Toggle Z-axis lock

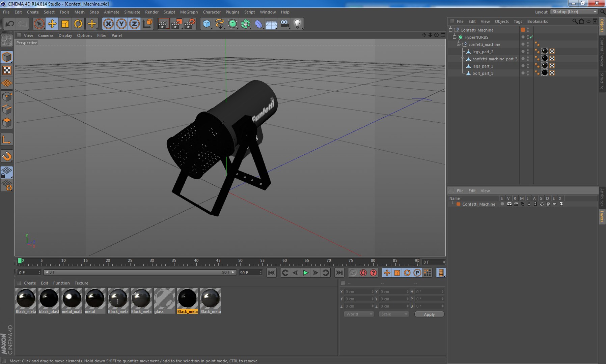(134, 24)
